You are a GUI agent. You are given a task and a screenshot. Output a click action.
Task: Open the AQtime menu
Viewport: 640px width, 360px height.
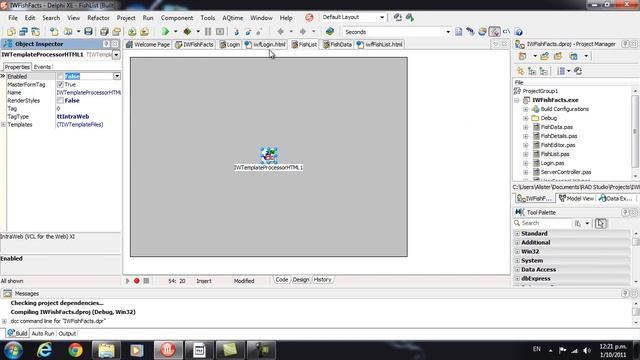(x=233, y=18)
